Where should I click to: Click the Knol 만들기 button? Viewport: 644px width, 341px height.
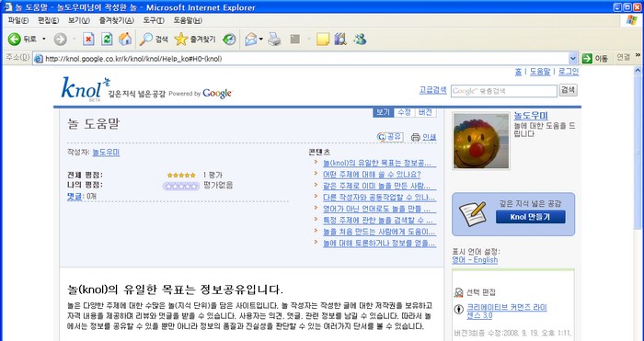pyautogui.click(x=530, y=217)
